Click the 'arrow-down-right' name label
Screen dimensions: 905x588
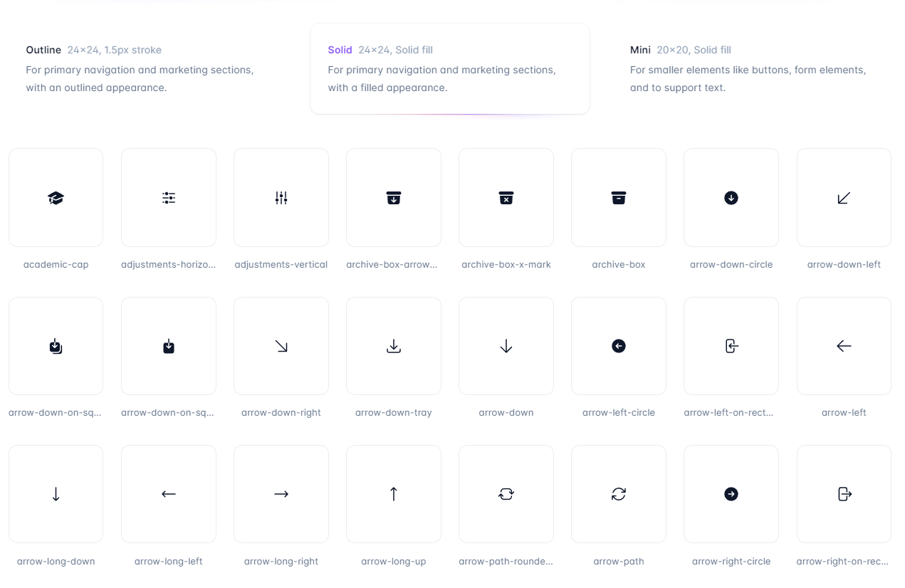click(x=281, y=412)
